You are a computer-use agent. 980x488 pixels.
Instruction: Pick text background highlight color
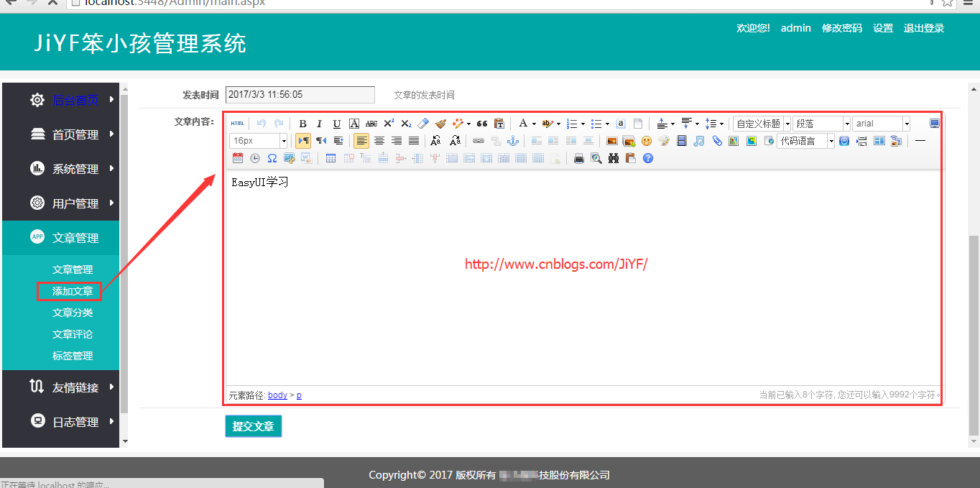click(547, 124)
